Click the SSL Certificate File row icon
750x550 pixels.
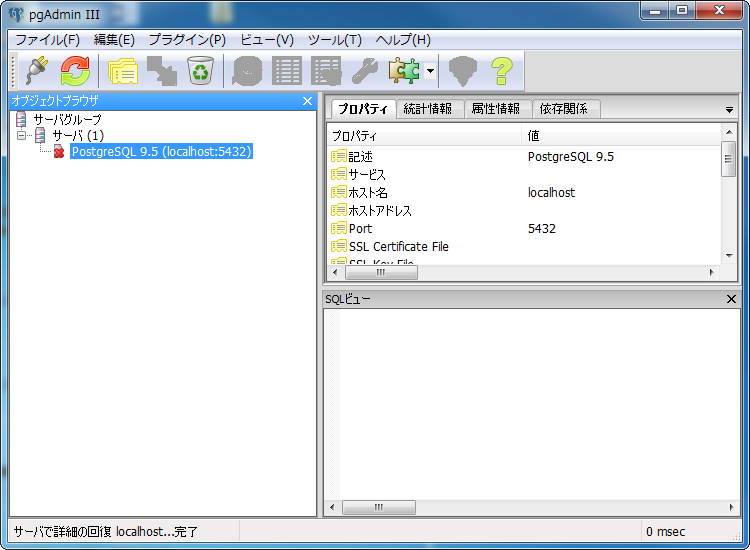(339, 246)
